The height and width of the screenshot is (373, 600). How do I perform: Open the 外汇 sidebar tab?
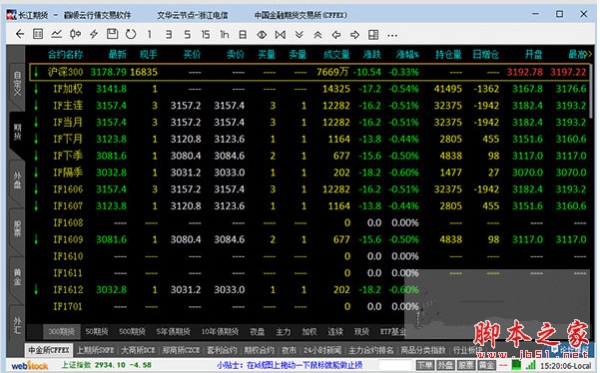pos(17,325)
